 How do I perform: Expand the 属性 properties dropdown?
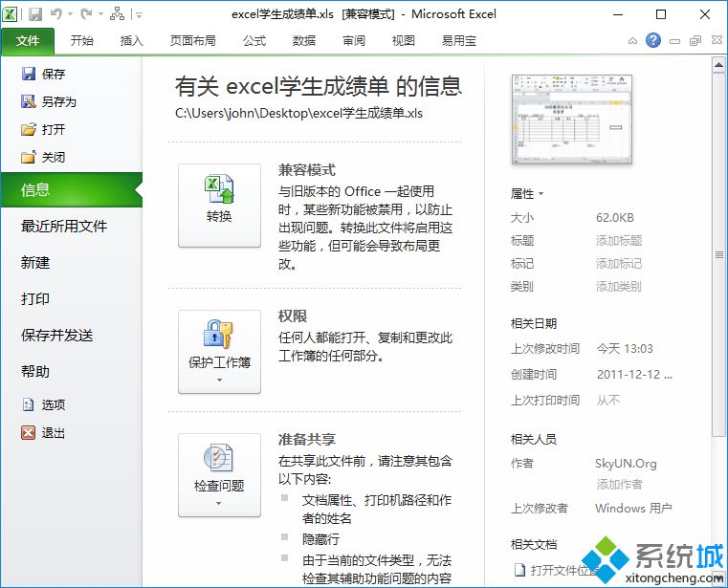click(x=527, y=193)
